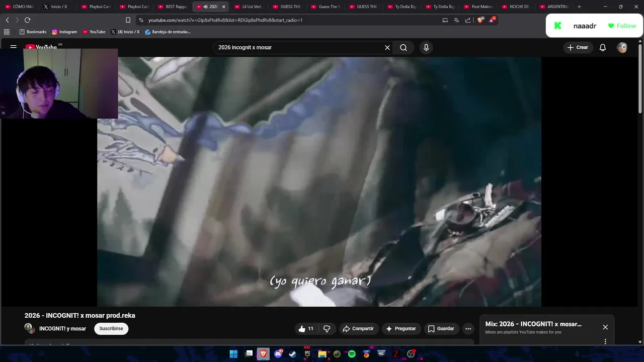Go back to the previous browser page
The image size is (644, 362).
pos(7,20)
